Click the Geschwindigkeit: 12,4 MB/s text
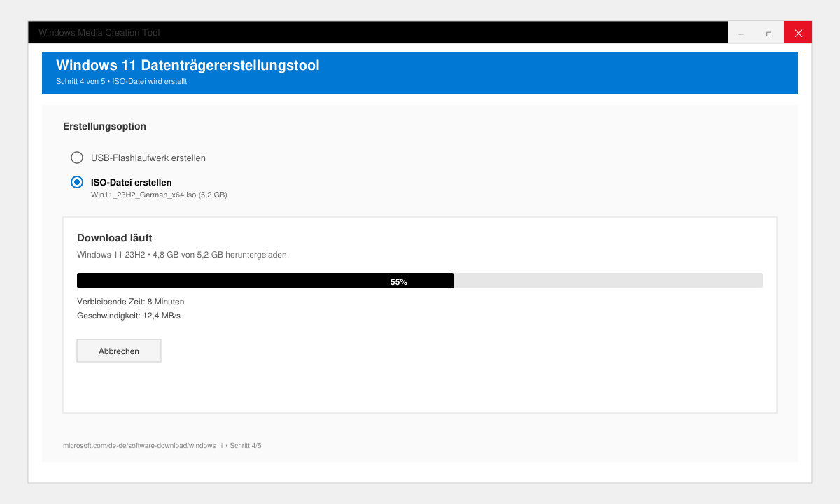Image resolution: width=840 pixels, height=504 pixels. pos(129,316)
